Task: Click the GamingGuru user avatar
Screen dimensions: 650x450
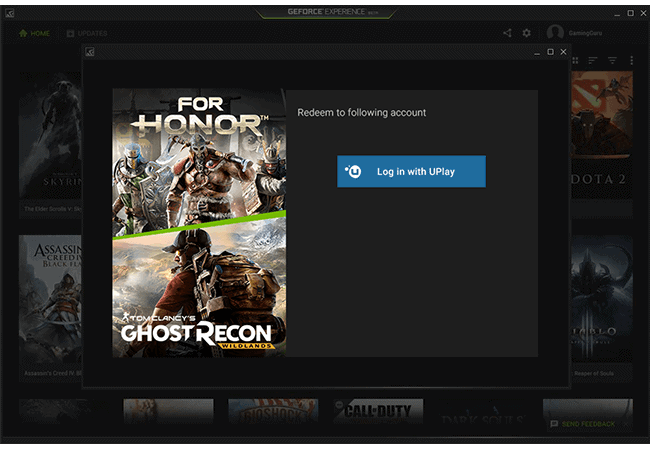Action: (x=555, y=33)
